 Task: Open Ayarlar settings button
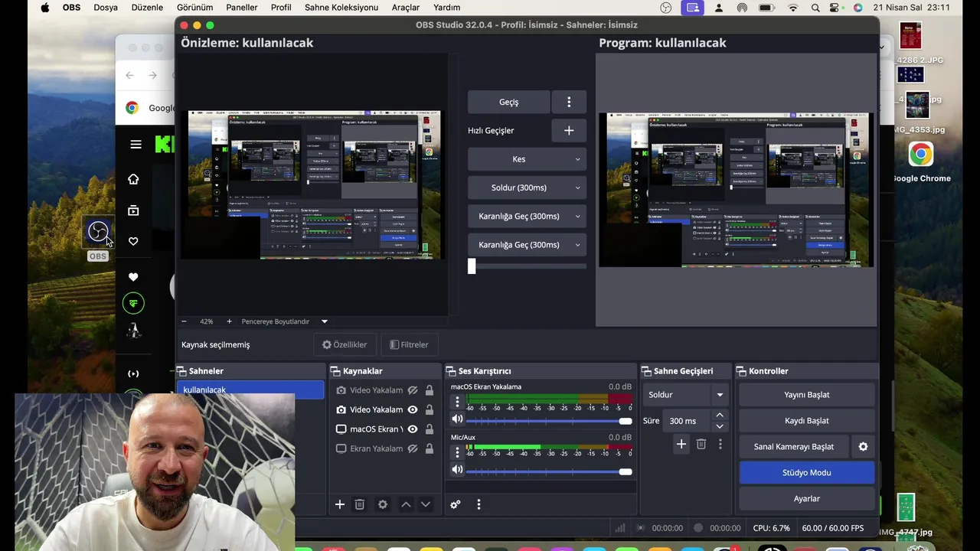click(807, 499)
